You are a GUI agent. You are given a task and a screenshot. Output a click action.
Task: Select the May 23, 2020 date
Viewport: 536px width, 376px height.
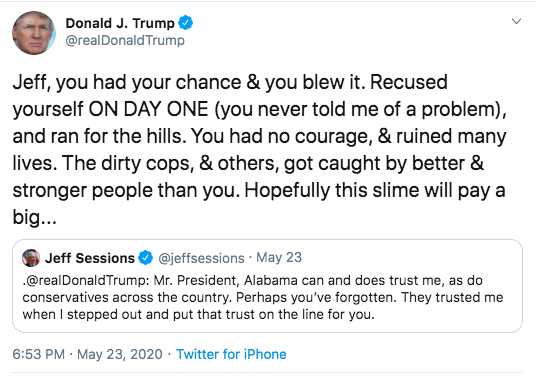tap(120, 354)
